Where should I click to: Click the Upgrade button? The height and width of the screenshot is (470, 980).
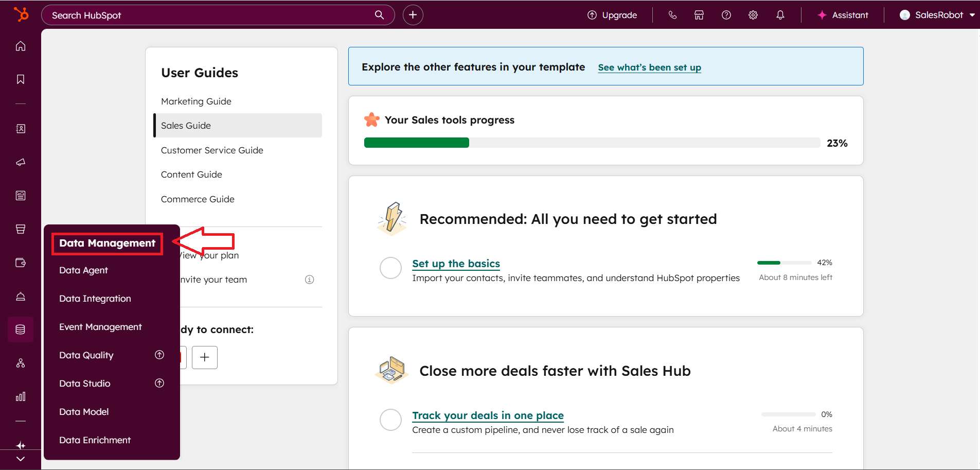(x=612, y=14)
